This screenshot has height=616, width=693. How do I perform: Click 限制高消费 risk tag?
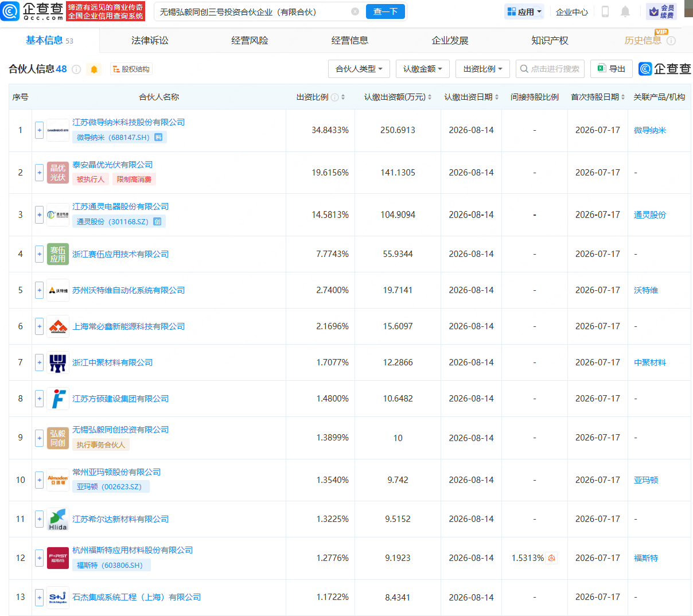[134, 180]
